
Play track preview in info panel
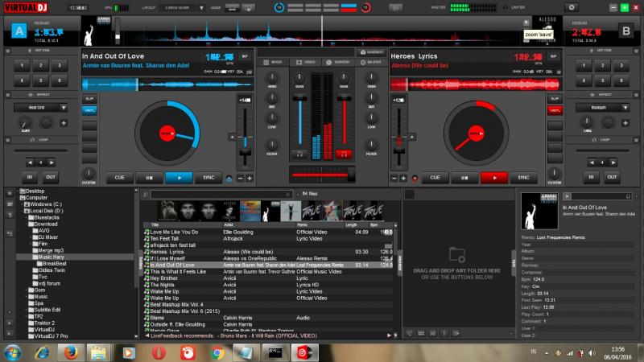pyautogui.click(x=567, y=196)
